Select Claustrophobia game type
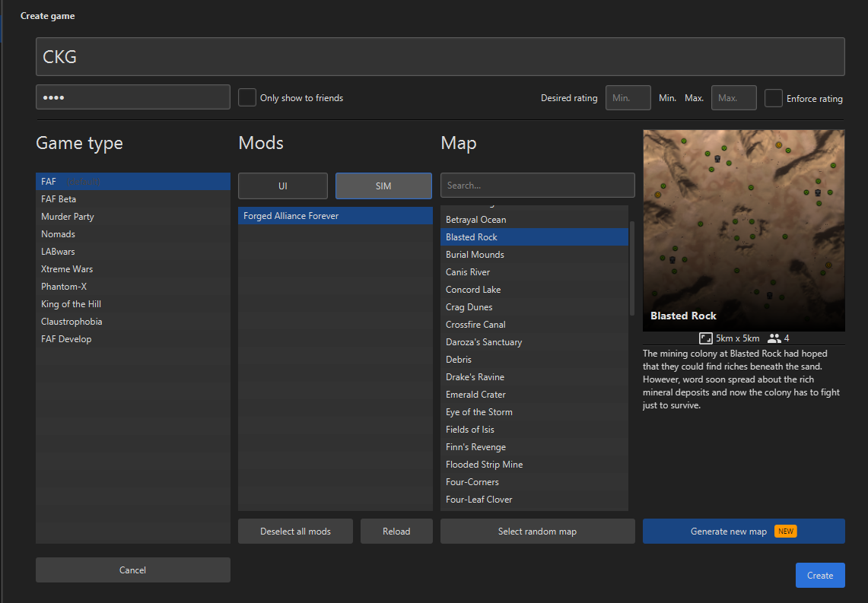This screenshot has height=603, width=868. [x=133, y=322]
